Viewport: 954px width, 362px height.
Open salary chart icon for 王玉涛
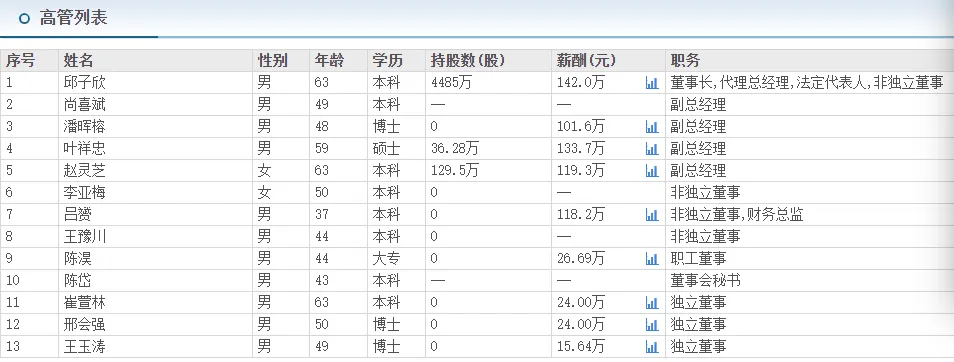click(652, 347)
